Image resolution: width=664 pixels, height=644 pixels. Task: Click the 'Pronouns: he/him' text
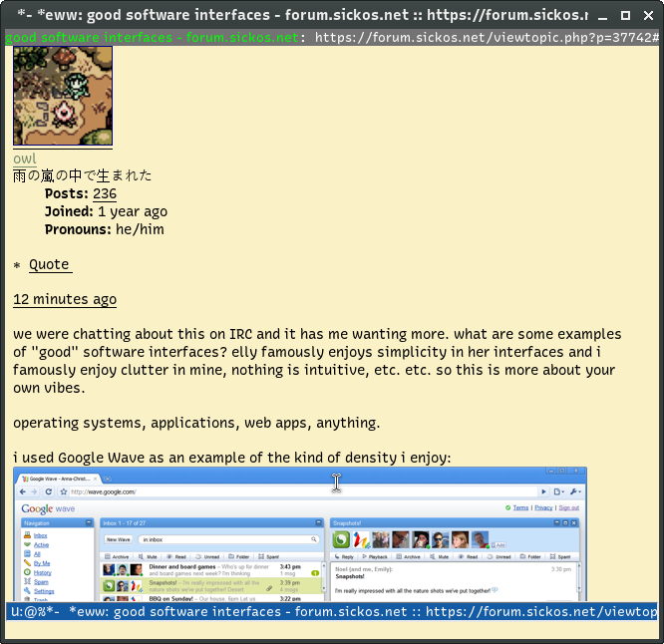click(104, 229)
